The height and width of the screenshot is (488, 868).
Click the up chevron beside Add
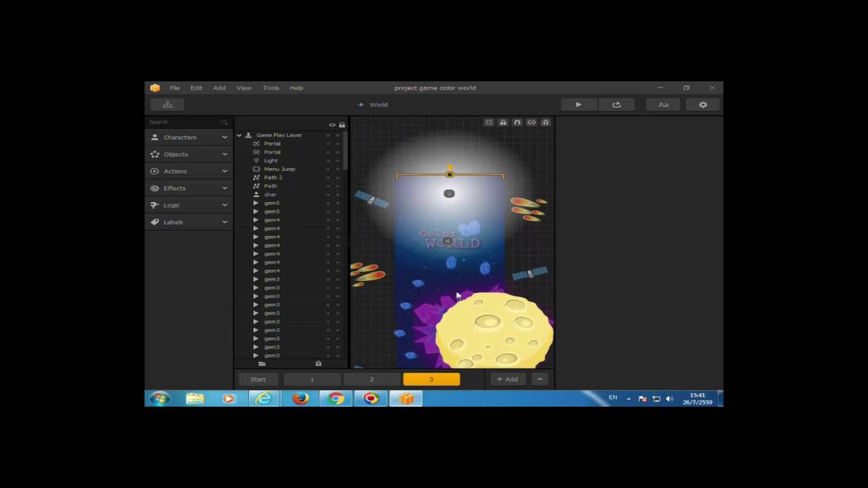[540, 379]
